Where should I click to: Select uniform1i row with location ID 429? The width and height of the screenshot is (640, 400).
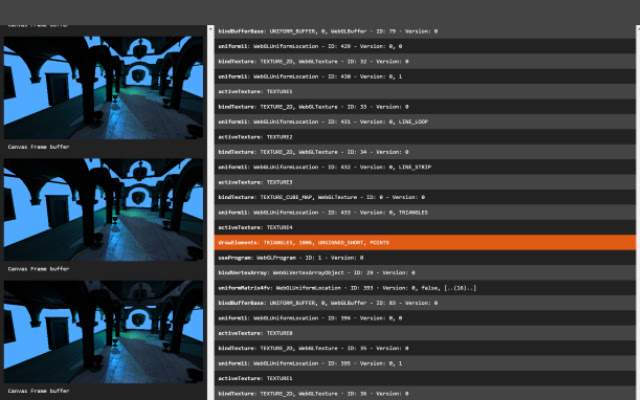425,46
